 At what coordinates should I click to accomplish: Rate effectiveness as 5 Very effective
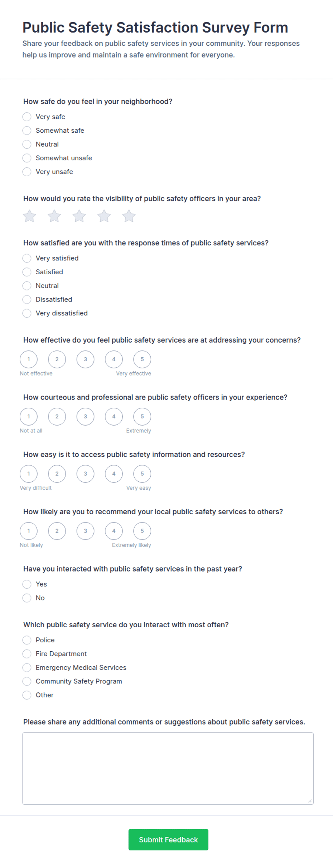[142, 359]
